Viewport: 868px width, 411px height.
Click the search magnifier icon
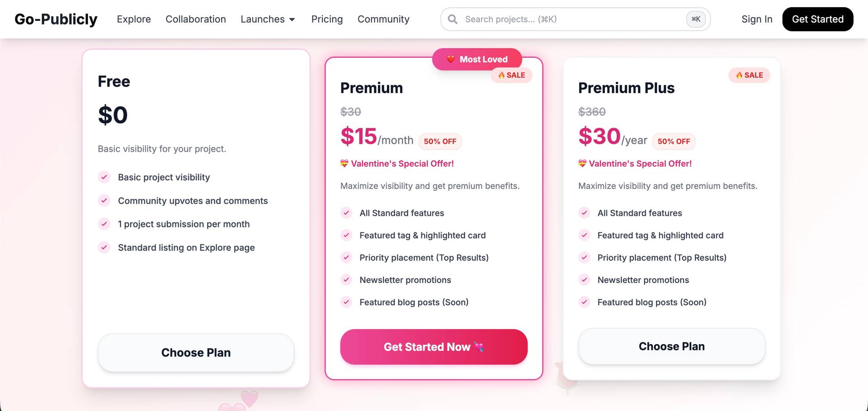click(452, 19)
